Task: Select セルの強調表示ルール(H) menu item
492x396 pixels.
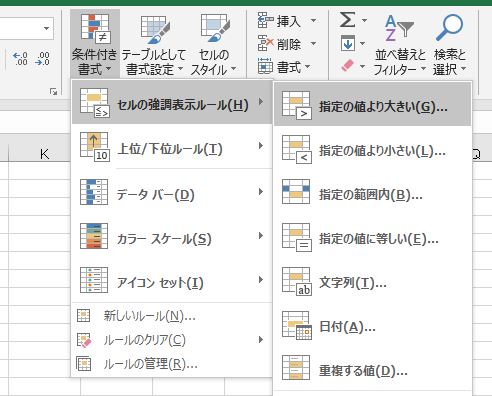Action: point(172,102)
